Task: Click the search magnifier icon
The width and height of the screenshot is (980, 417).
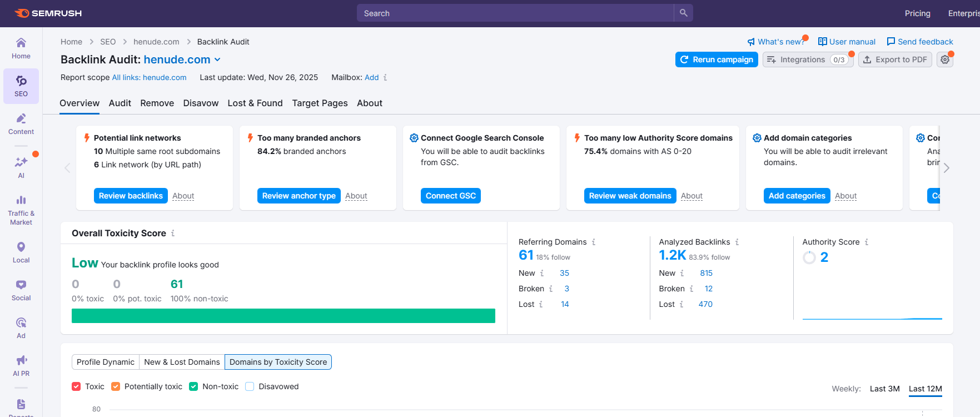Action: click(x=683, y=13)
